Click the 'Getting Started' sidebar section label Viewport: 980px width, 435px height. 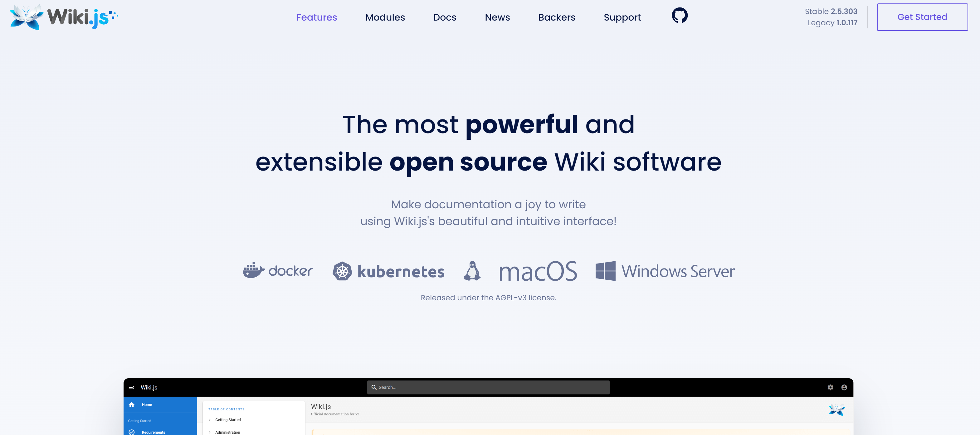[x=139, y=421]
